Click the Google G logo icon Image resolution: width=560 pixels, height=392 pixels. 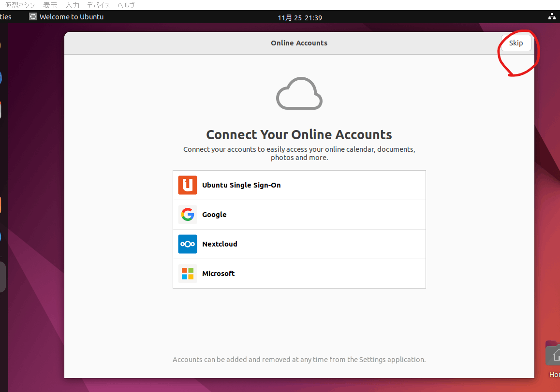[188, 215]
